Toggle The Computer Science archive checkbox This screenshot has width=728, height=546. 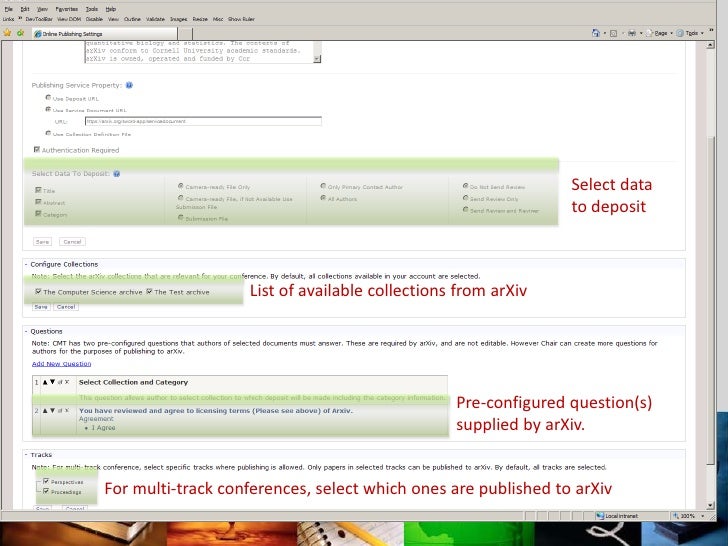point(38,292)
